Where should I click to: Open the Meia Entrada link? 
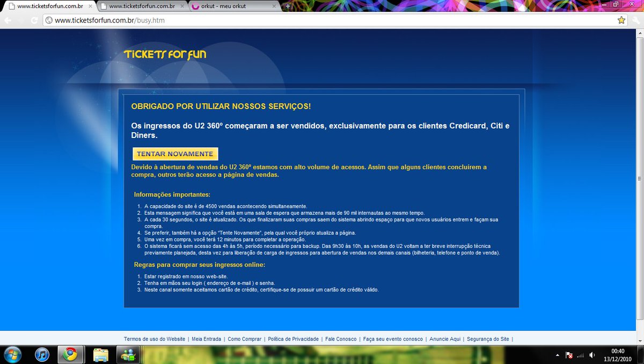point(206,339)
